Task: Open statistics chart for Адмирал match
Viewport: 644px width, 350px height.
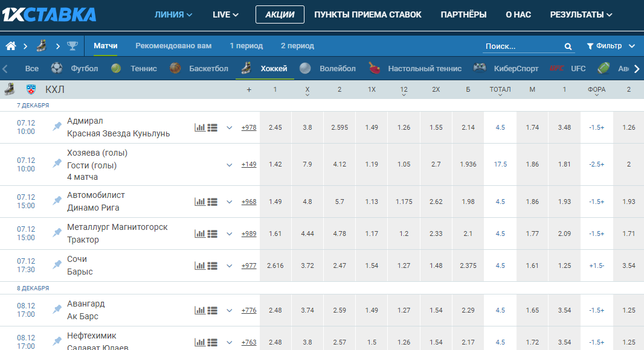Action: [x=199, y=127]
